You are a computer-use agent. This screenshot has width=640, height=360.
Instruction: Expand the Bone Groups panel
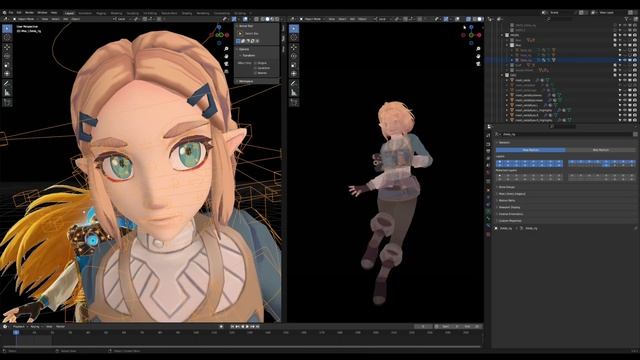point(507,187)
